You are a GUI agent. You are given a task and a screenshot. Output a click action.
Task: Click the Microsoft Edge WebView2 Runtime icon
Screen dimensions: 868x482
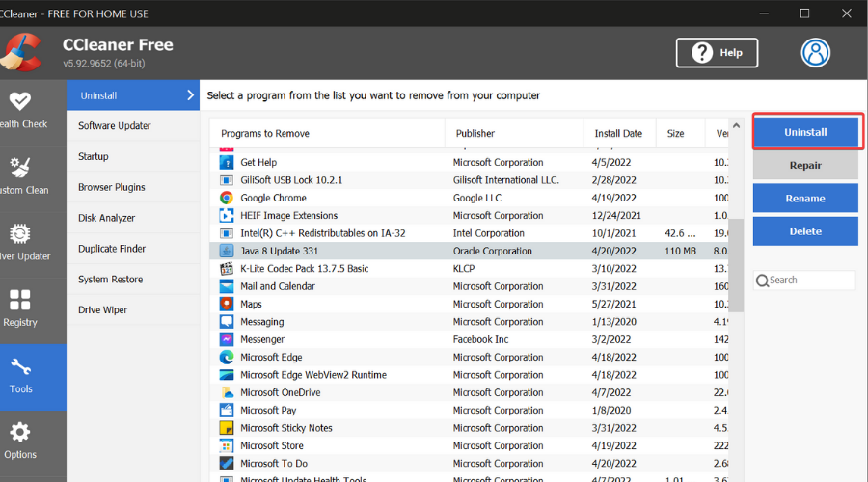[x=227, y=375]
